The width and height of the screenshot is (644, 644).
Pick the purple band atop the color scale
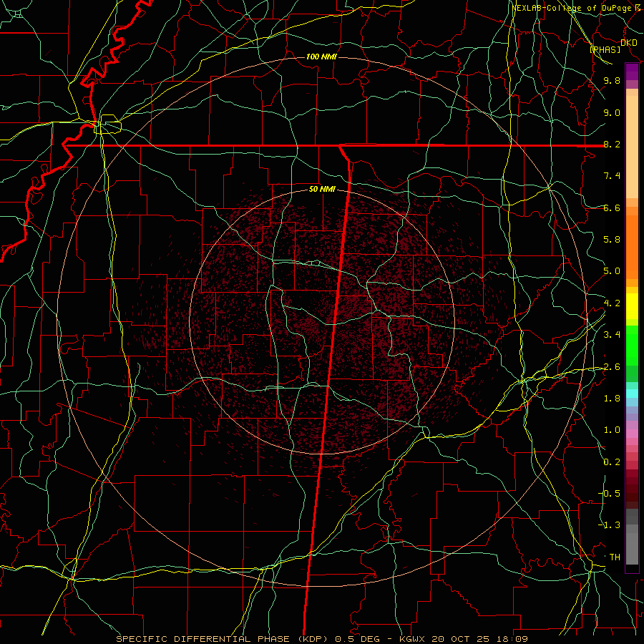tap(632, 72)
